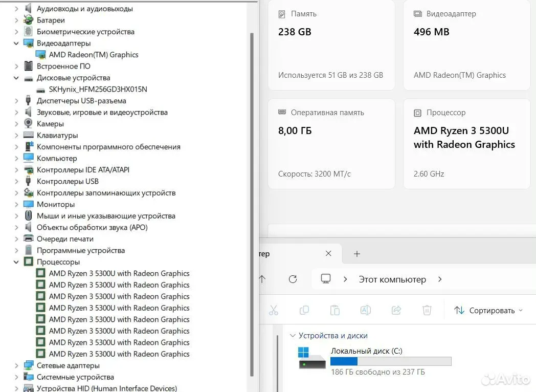Click the Камеры webcam icon
The image size is (536, 392).
click(x=28, y=123)
